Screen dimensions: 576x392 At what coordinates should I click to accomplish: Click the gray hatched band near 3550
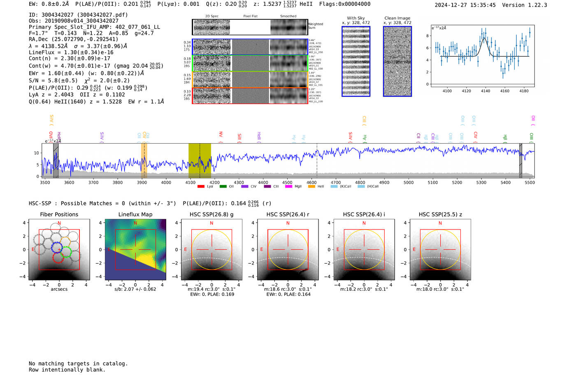(x=56, y=161)
